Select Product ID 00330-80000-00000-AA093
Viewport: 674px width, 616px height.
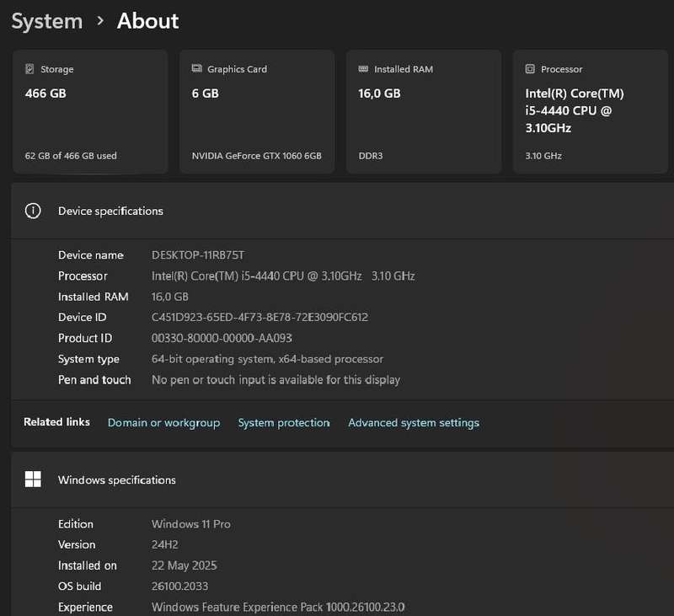222,338
